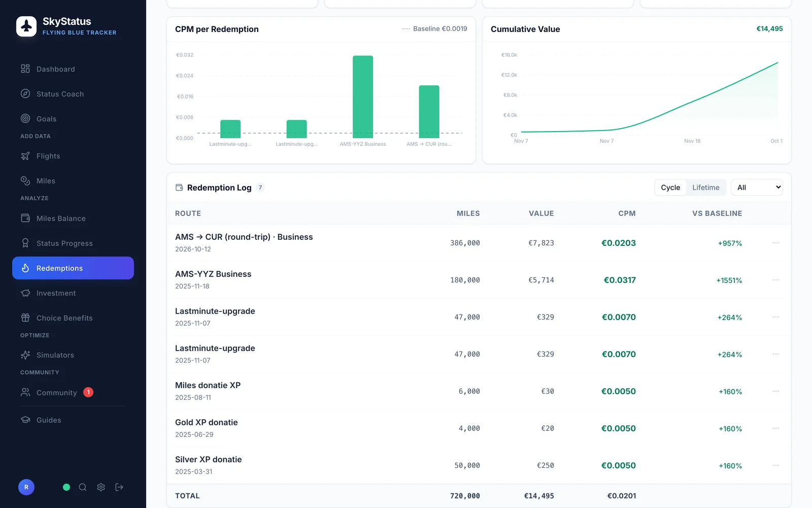Select the Silver XP donatie row title

point(209,459)
